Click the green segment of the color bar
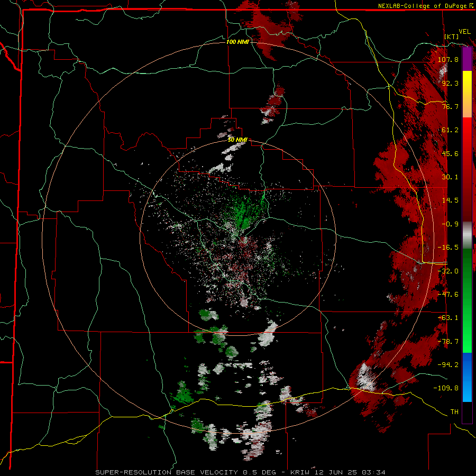Viewport: 476px width, 476px height. click(x=467, y=300)
